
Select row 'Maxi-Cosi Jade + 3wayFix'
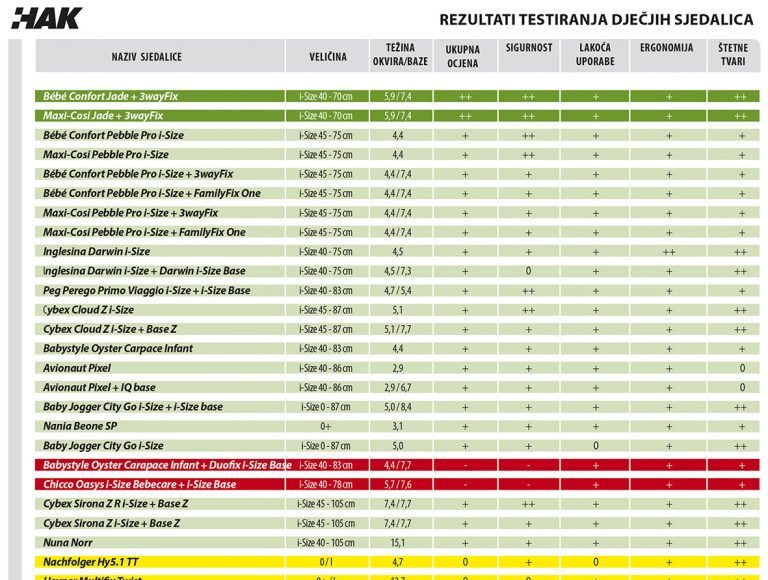click(397, 116)
